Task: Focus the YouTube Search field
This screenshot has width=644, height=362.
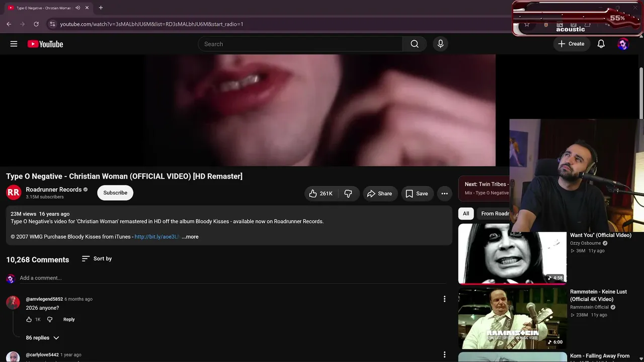Action: (300, 44)
